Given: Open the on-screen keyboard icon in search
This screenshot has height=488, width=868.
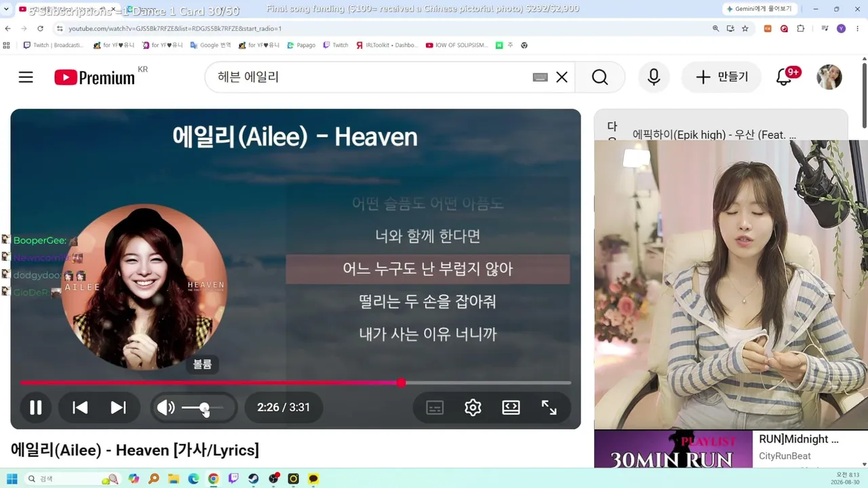Looking at the screenshot, I should pyautogui.click(x=540, y=77).
